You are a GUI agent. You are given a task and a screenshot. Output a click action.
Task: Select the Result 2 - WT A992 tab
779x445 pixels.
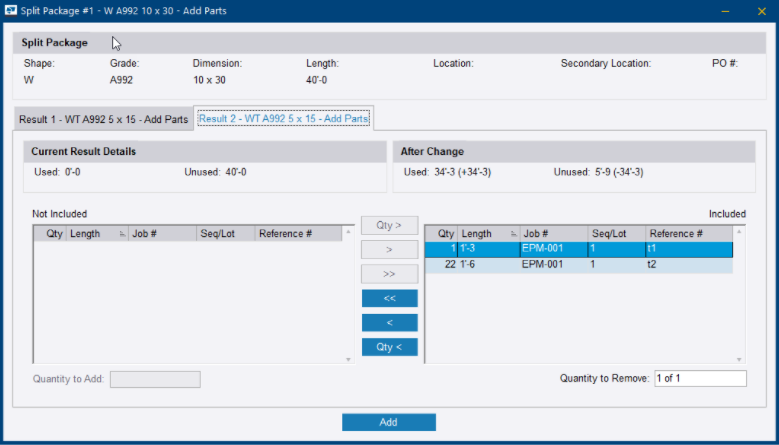point(283,118)
